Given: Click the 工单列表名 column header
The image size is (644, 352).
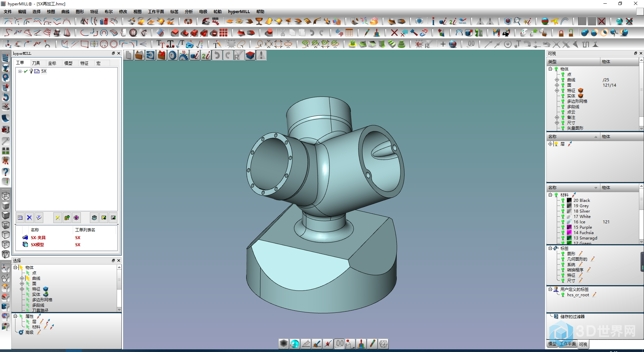Looking at the screenshot, I should click(95, 230).
